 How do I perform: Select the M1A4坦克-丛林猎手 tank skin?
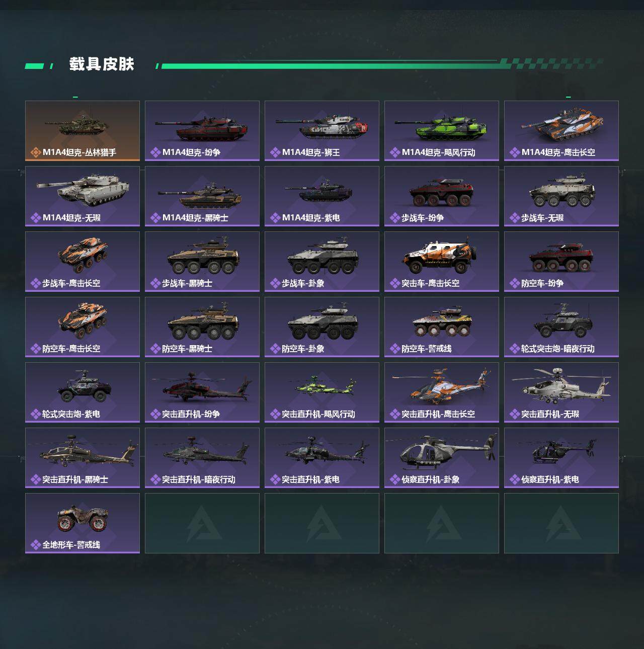coord(83,131)
